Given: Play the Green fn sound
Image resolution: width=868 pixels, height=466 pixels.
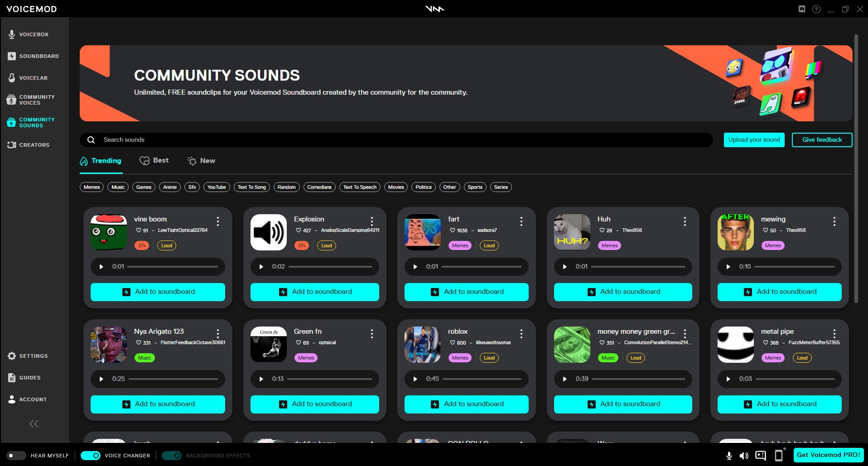Looking at the screenshot, I should tap(261, 379).
